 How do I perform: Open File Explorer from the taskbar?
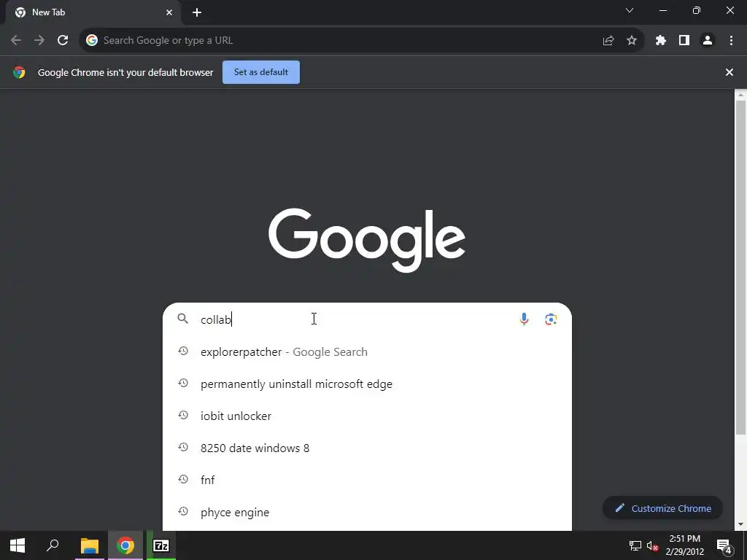click(89, 545)
